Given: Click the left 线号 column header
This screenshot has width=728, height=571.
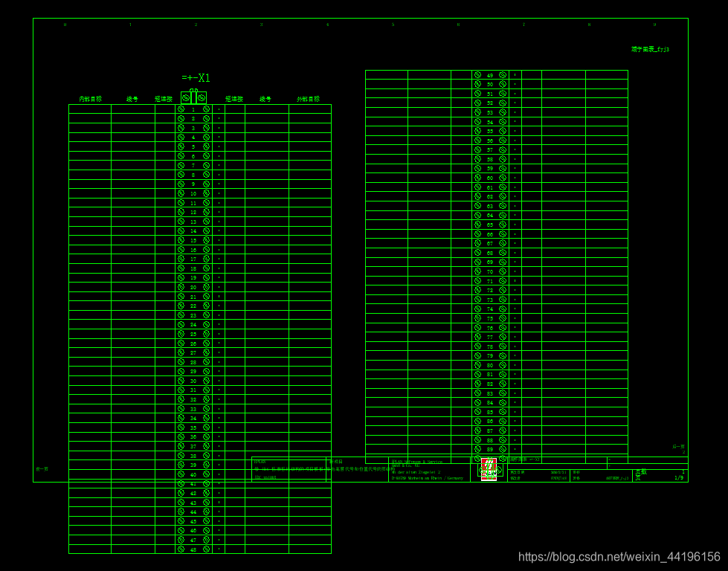Looking at the screenshot, I should (x=132, y=99).
